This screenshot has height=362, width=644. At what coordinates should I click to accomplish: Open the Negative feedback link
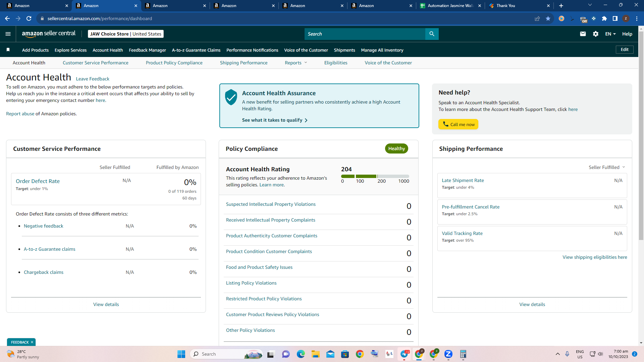pyautogui.click(x=44, y=226)
